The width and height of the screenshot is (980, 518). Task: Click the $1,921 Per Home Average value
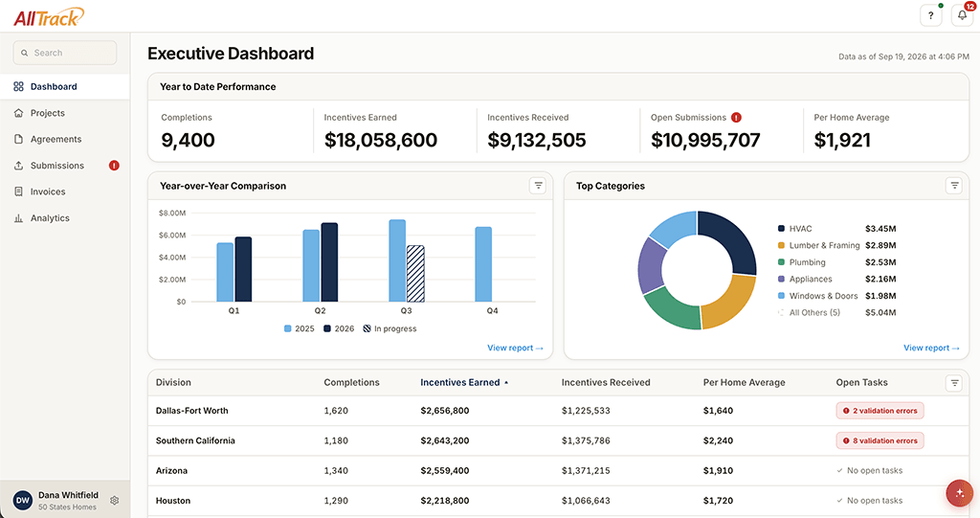[842, 140]
